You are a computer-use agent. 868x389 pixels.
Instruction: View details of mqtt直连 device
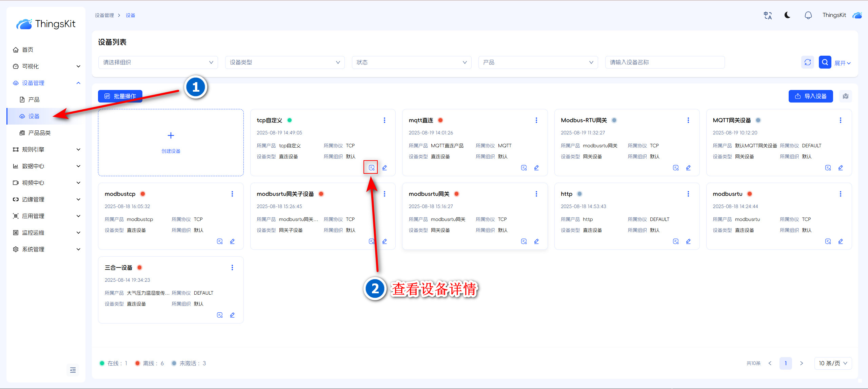524,168
